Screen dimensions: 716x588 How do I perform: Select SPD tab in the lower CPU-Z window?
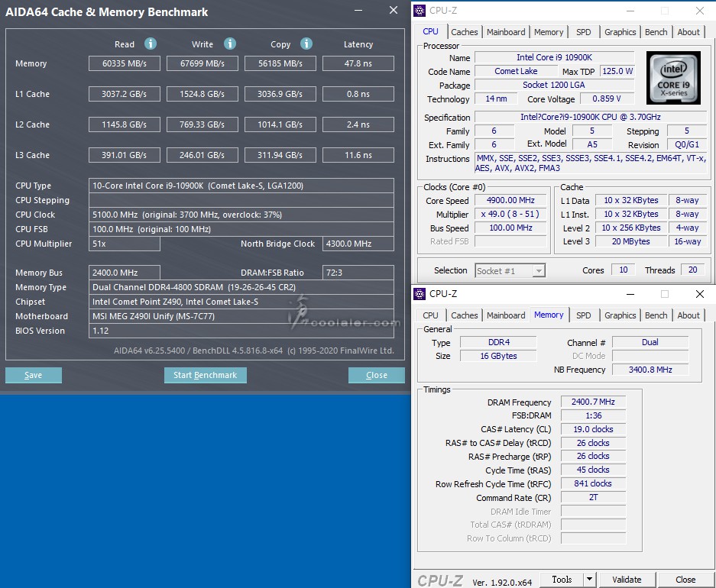click(583, 315)
